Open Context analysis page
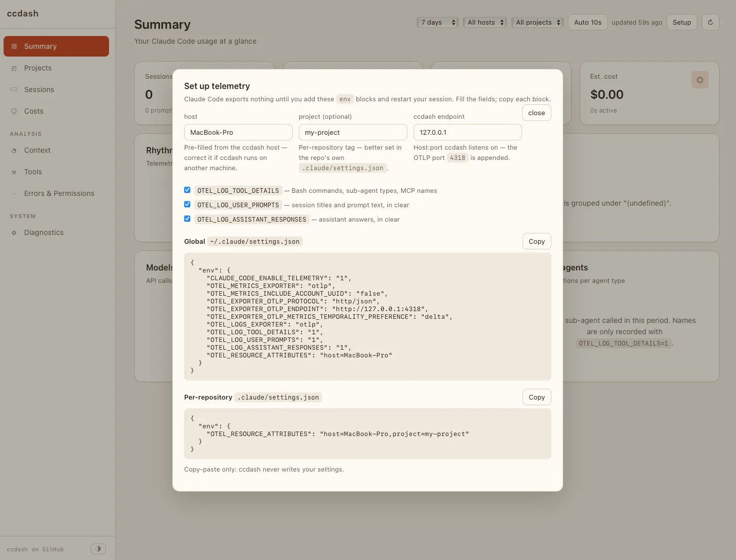Image resolution: width=736 pixels, height=560 pixels. coord(56,150)
